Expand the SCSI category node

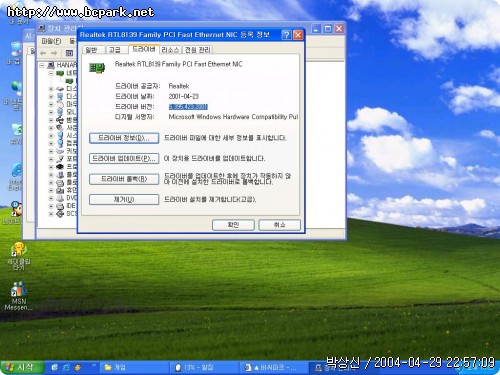click(51, 214)
